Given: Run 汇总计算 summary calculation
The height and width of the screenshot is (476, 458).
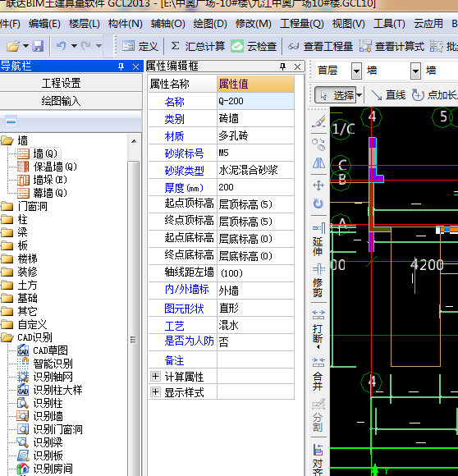Looking at the screenshot, I should click(198, 47).
